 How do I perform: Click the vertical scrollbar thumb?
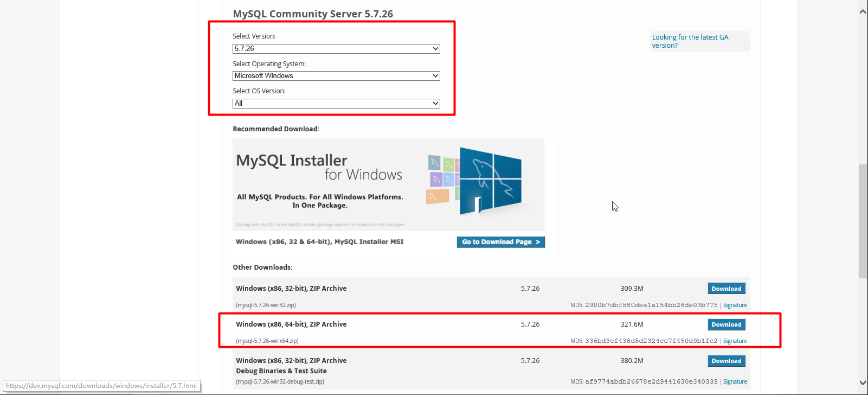pyautogui.click(x=863, y=221)
